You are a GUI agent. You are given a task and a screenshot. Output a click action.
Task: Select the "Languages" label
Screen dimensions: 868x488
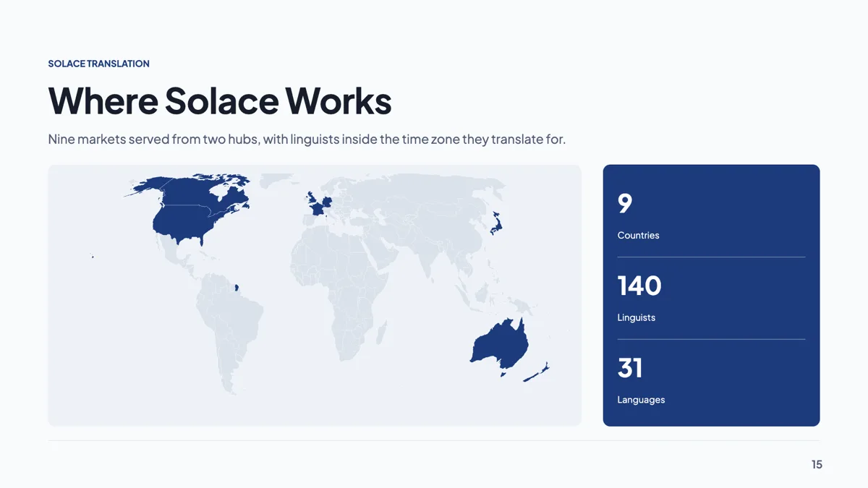click(641, 400)
